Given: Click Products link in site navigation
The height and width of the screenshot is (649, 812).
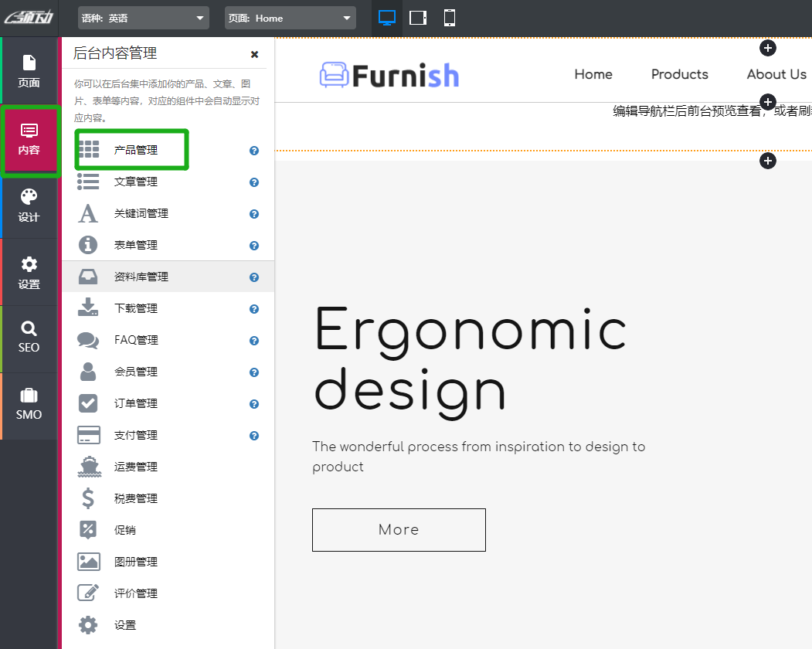Looking at the screenshot, I should [679, 74].
